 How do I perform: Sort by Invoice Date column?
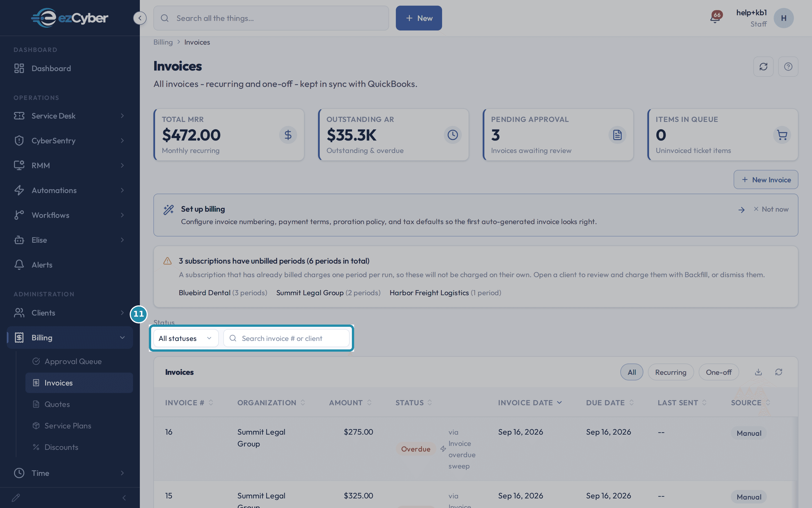coord(530,402)
